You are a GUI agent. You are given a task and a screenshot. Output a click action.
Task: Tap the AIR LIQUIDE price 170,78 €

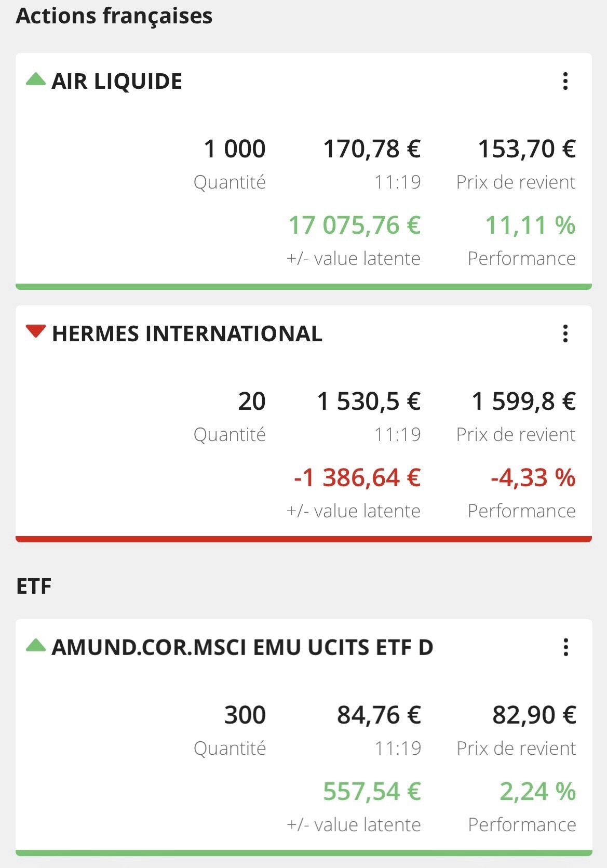[372, 149]
